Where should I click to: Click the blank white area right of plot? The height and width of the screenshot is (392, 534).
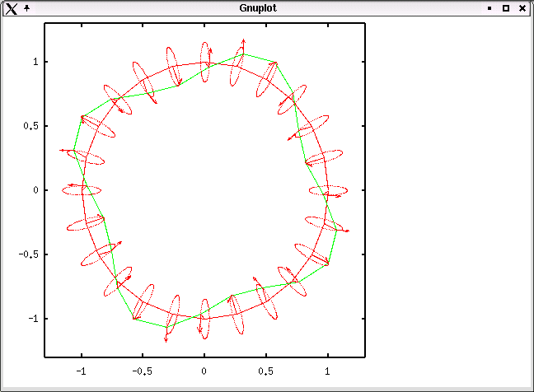click(449, 198)
